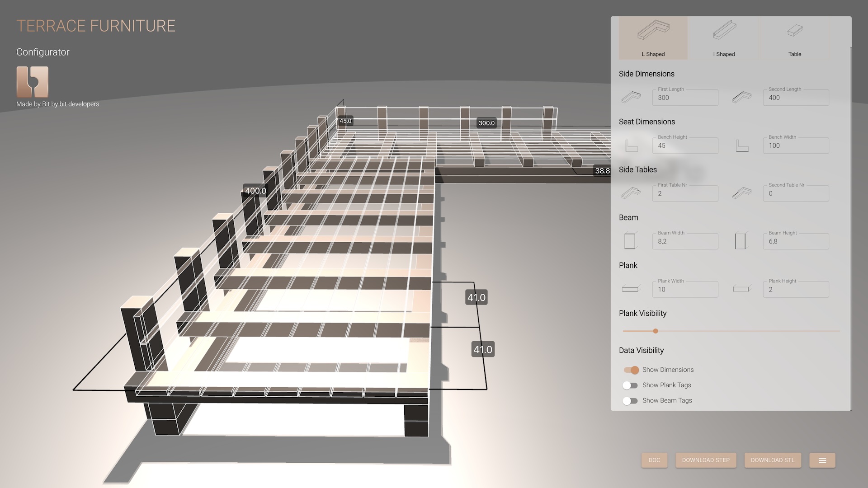868x488 pixels.
Task: Enable the Show Beam Tags toggle
Action: pos(630,401)
